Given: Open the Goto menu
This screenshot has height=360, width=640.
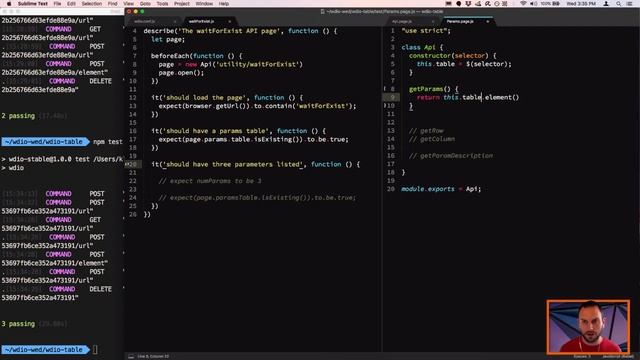Looking at the screenshot, I should (x=145, y=4).
